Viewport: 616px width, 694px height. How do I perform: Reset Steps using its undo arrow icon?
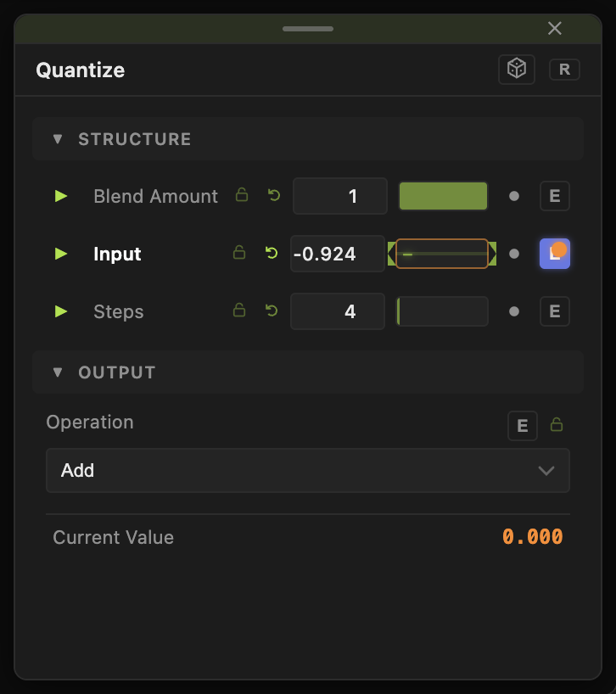(272, 311)
